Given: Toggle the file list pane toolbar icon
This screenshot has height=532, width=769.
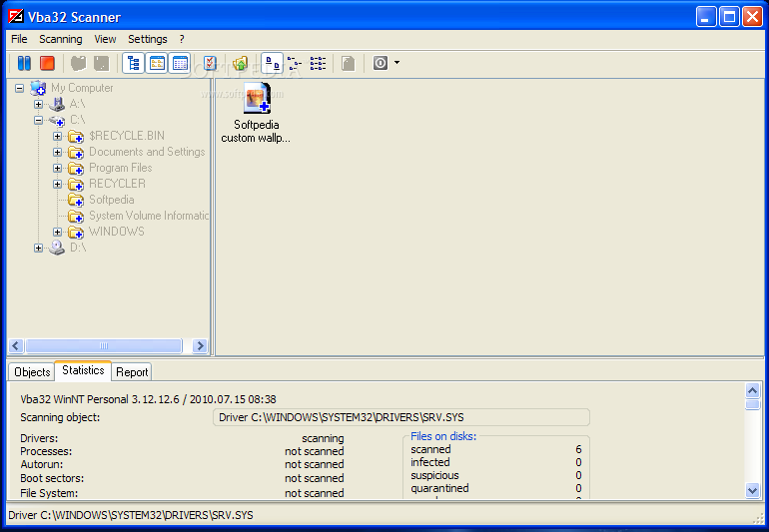Looking at the screenshot, I should [157, 63].
